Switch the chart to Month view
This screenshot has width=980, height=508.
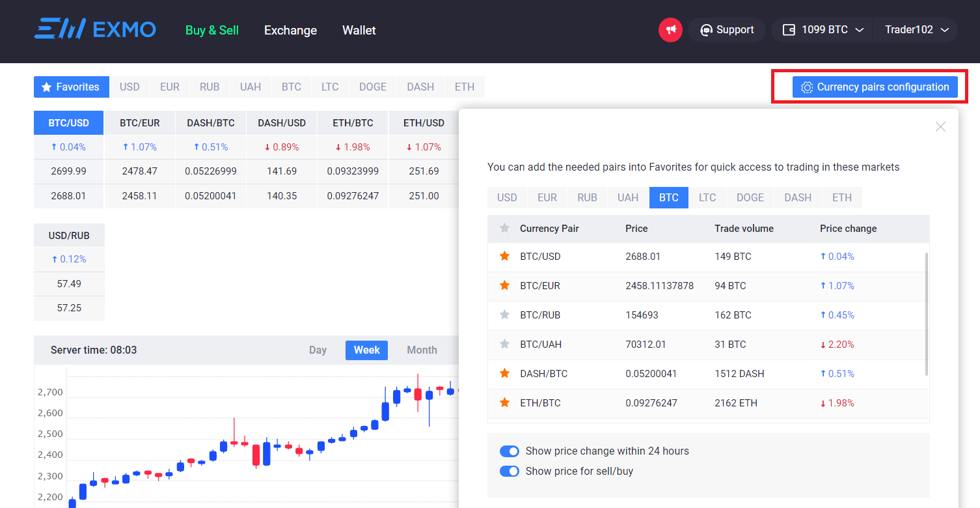coord(422,350)
